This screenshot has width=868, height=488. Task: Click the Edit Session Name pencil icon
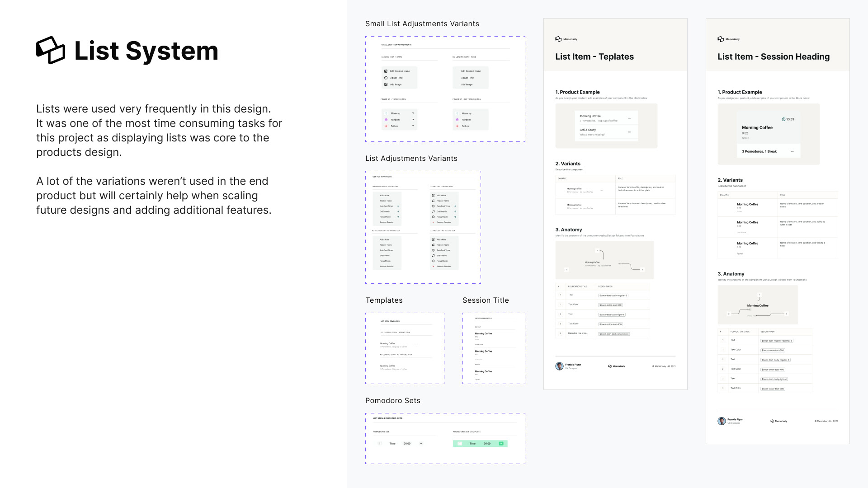tap(386, 71)
